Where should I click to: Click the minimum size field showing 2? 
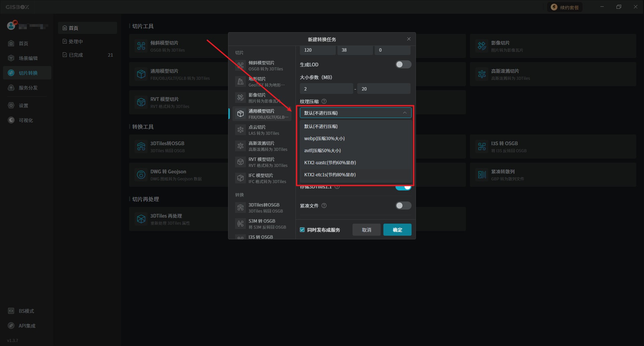coord(326,89)
